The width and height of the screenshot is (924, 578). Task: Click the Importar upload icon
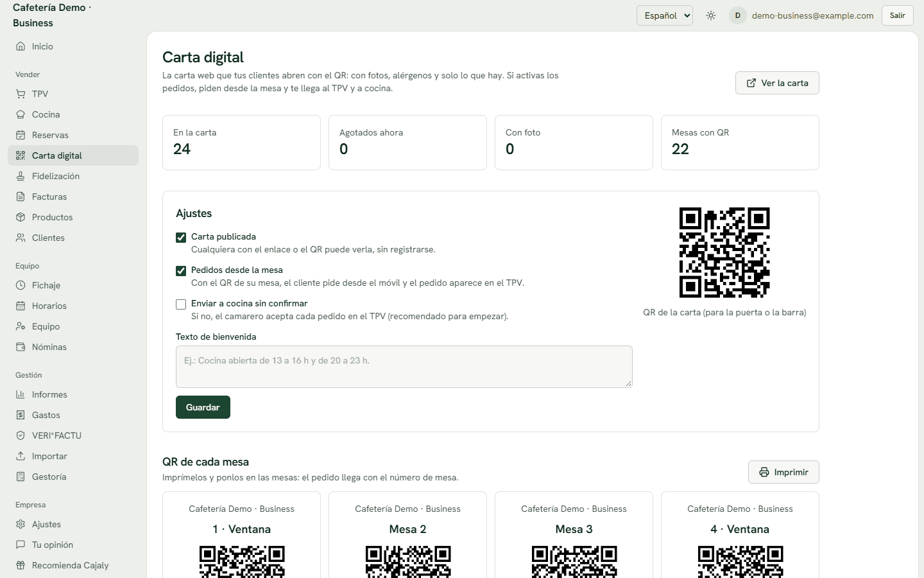(21, 456)
